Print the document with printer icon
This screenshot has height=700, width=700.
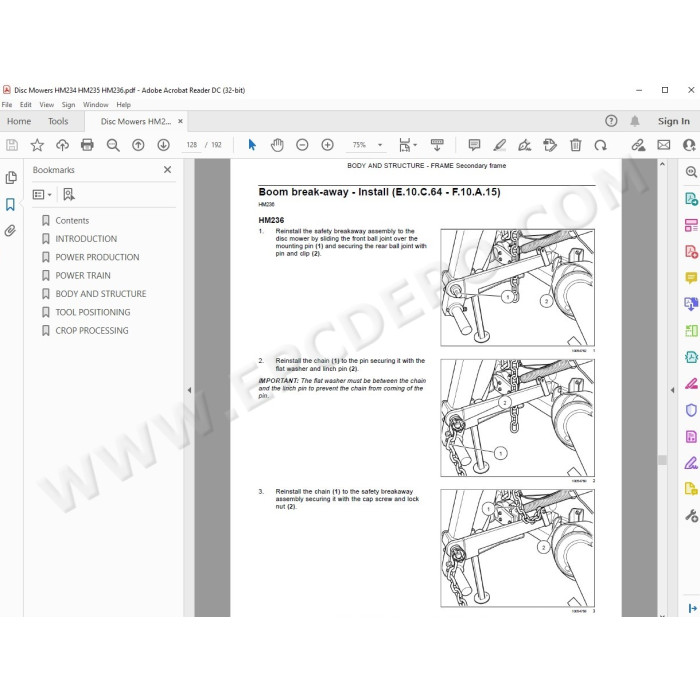[x=87, y=145]
